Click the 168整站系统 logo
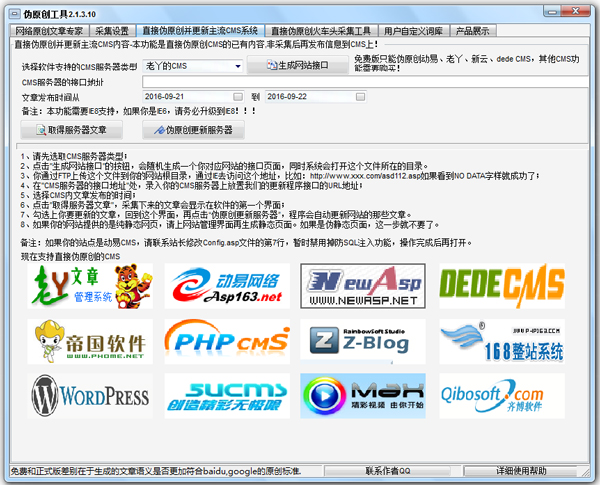600x485 pixels. 502,341
